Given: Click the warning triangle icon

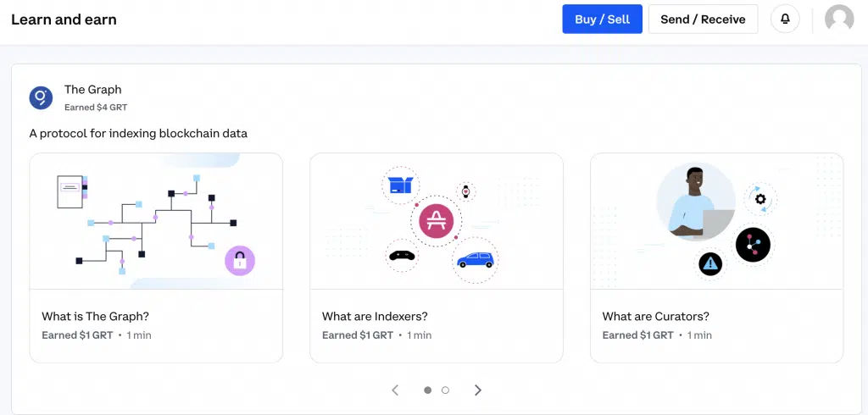Looking at the screenshot, I should pyautogui.click(x=710, y=264).
